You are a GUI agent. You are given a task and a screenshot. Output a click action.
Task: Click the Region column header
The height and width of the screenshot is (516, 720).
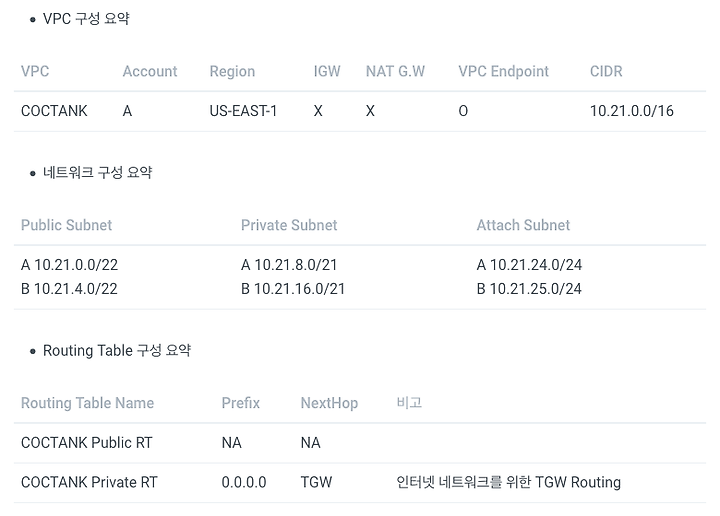coord(232,72)
